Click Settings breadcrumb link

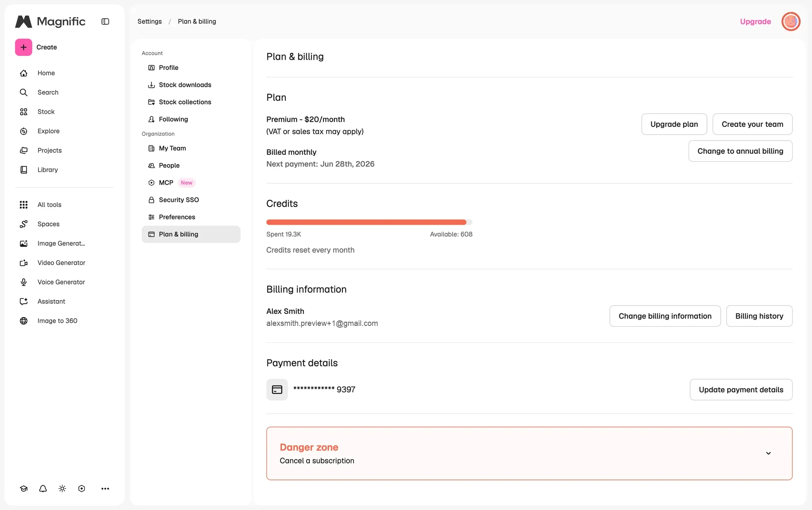click(149, 22)
